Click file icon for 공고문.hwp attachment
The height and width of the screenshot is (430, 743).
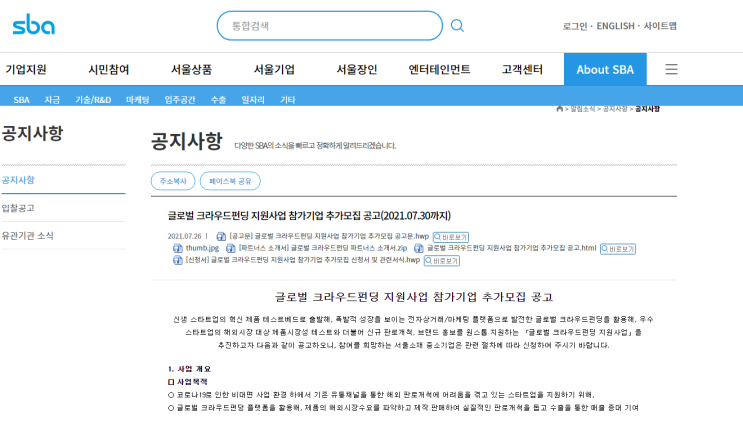click(221, 236)
